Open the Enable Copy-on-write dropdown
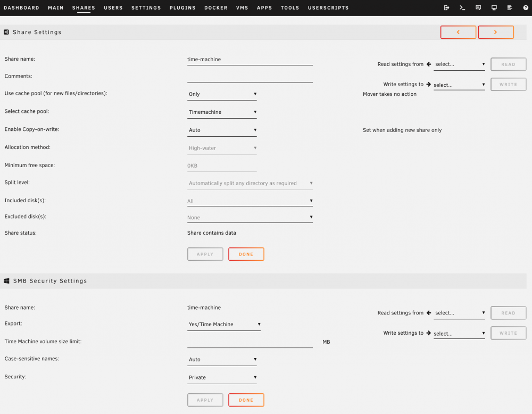Screen dimensions: 532x414 click(222, 130)
